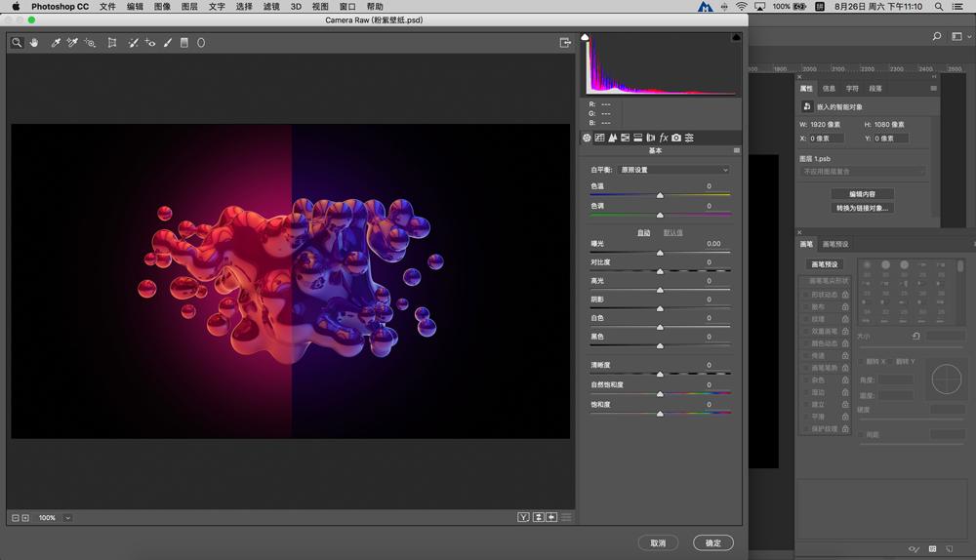The image size is (976, 560).
Task: Select the Transform tool icon
Action: (112, 43)
